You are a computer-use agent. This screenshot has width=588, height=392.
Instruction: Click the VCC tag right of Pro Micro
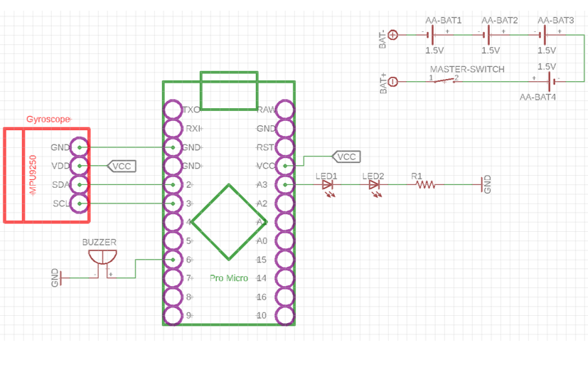tap(345, 157)
